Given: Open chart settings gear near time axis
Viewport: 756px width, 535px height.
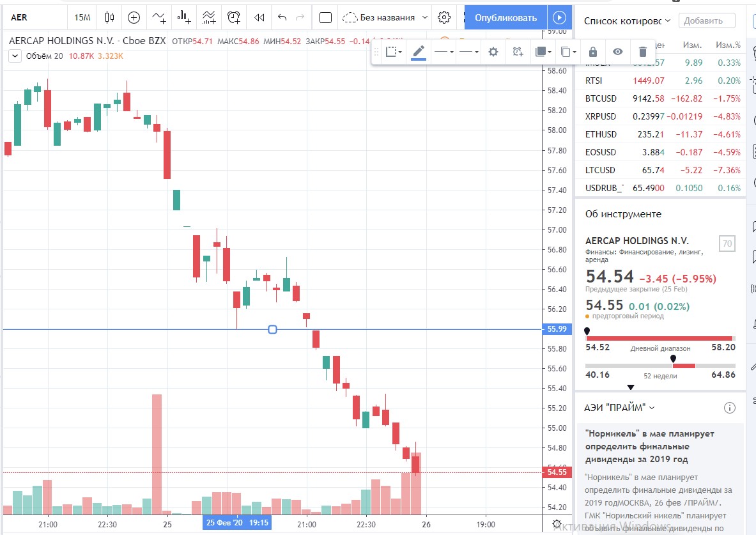Looking at the screenshot, I should pos(557,524).
